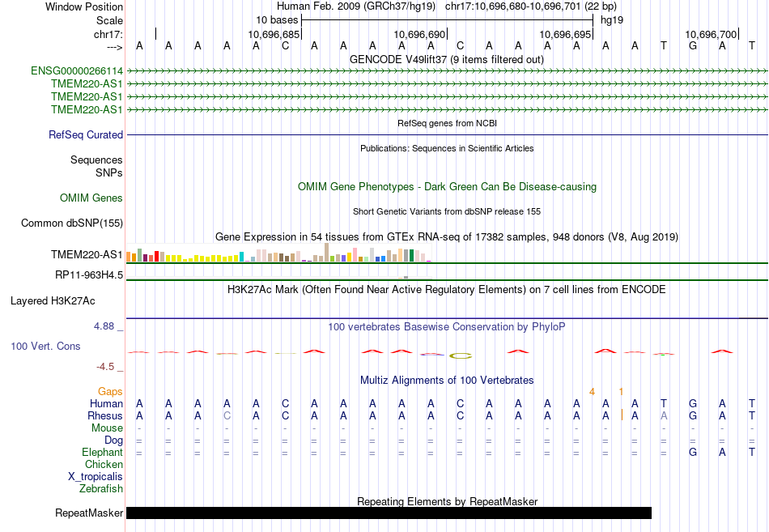Click the Elephant alignment row label
The image size is (769, 532).
(102, 453)
